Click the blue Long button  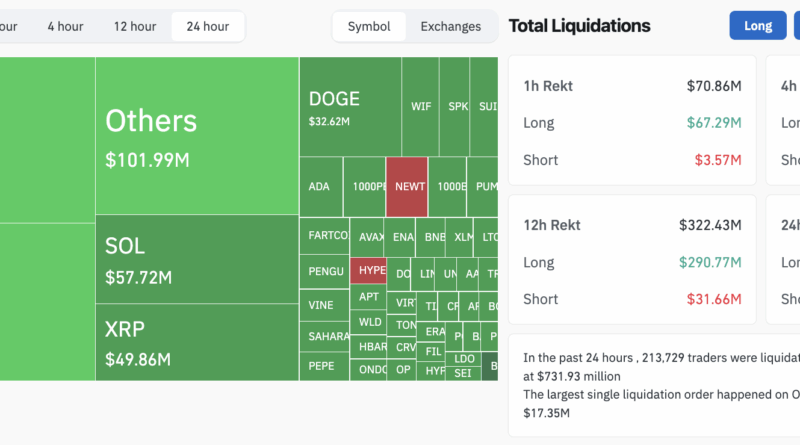[x=758, y=26]
